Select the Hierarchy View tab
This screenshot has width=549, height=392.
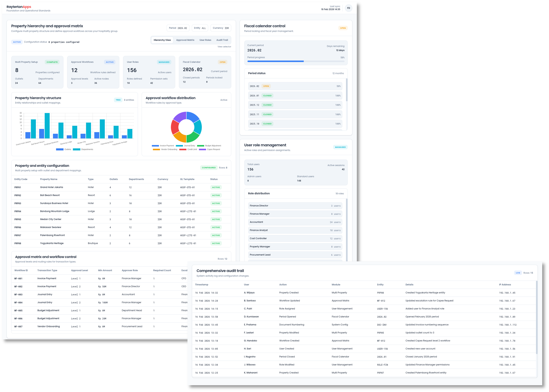pos(162,40)
